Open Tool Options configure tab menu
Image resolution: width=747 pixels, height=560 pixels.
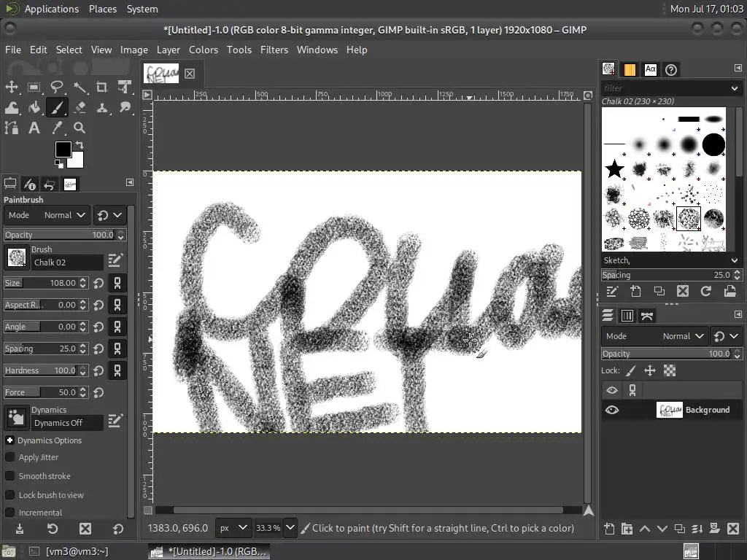point(130,182)
